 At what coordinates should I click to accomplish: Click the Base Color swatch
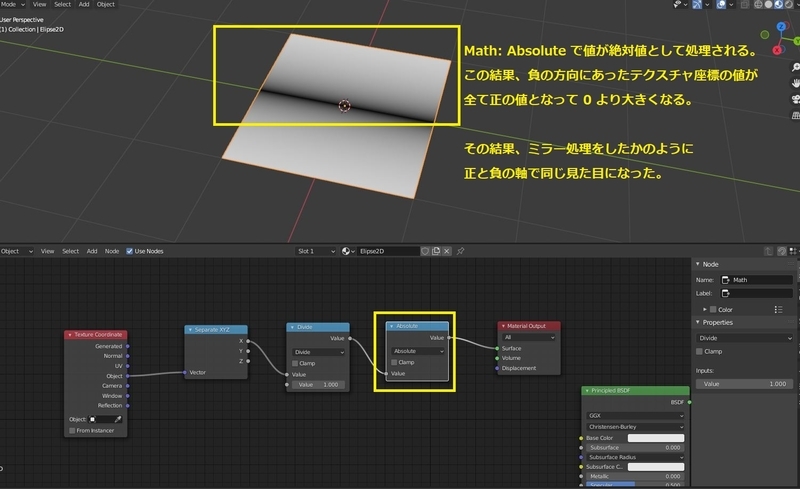tap(656, 438)
